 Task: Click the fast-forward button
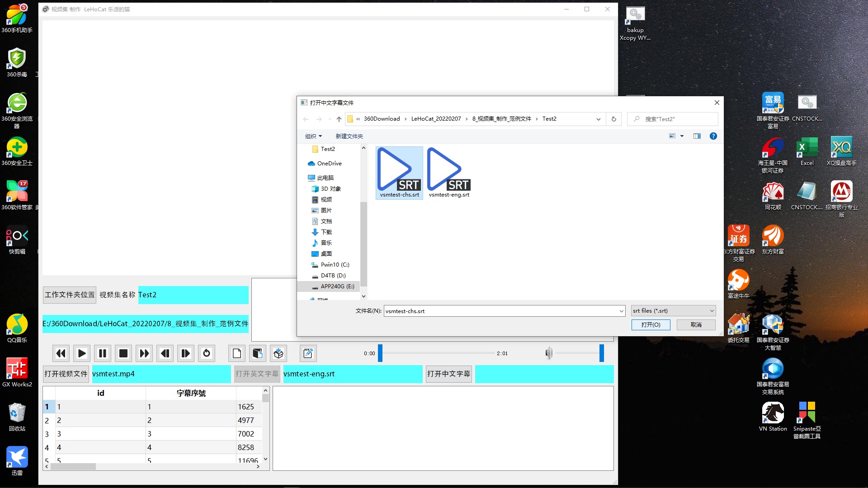144,353
